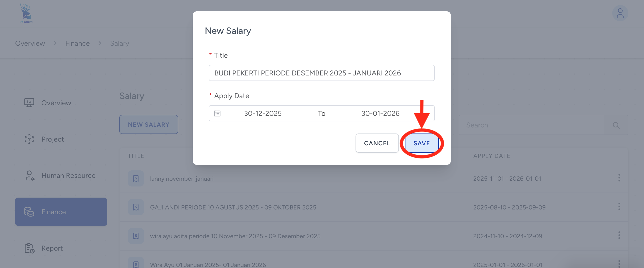Screen dimensions: 644x268
Task: Click the PaYou deer logo
Action: point(26,14)
